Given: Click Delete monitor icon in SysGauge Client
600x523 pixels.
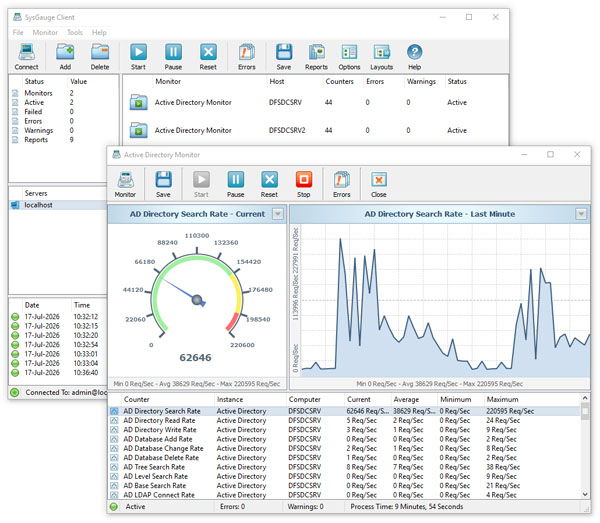Looking at the screenshot, I should pos(100,52).
